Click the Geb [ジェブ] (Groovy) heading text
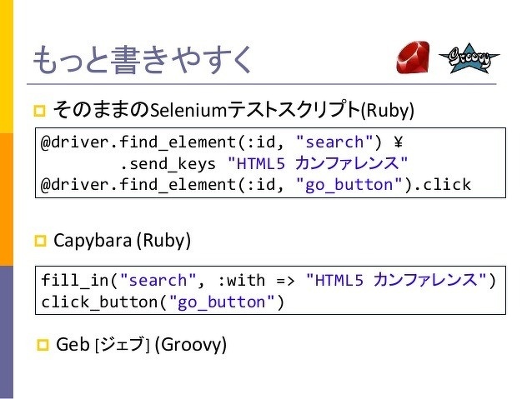Screen dimensions: 532x399 [141, 344]
